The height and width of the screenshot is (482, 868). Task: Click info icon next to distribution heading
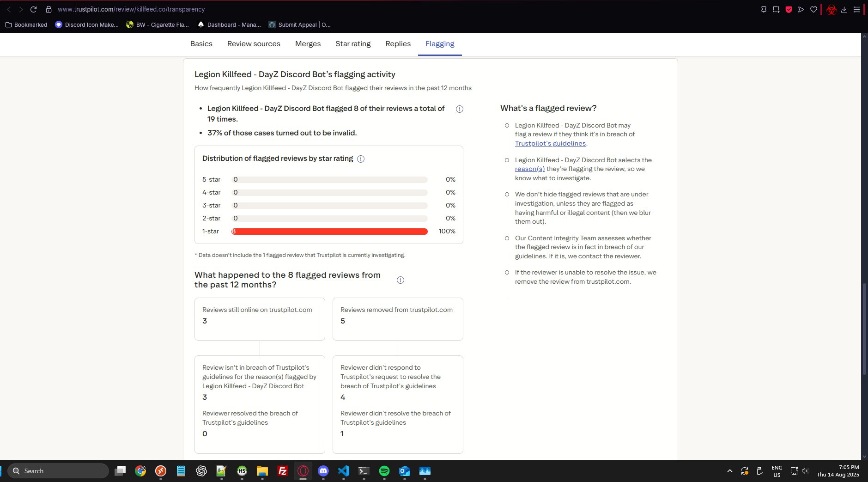pos(361,159)
